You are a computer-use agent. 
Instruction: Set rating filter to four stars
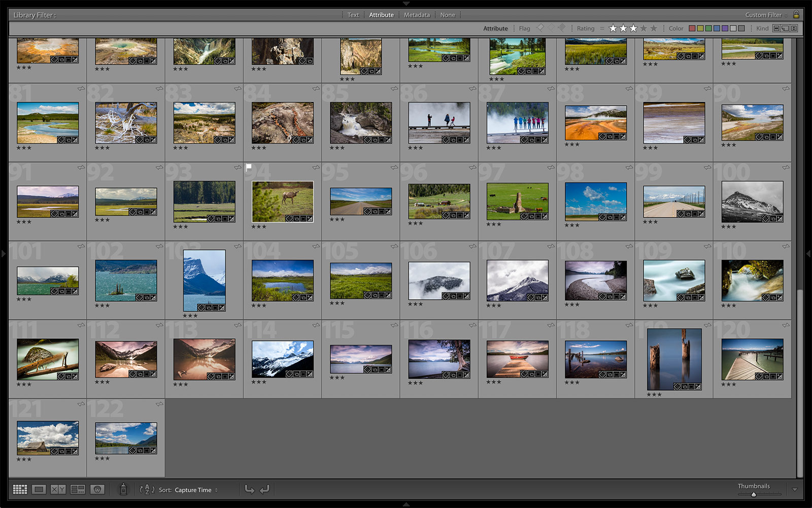[644, 28]
